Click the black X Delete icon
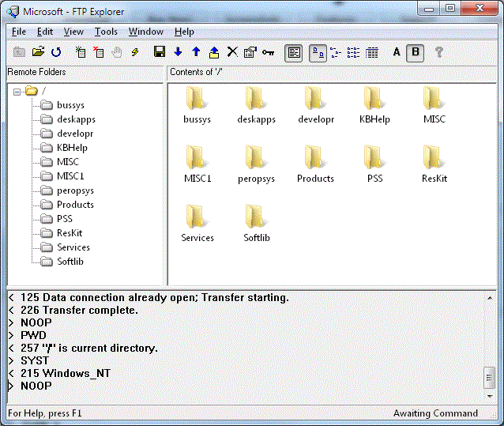This screenshot has height=426, width=504. click(232, 52)
